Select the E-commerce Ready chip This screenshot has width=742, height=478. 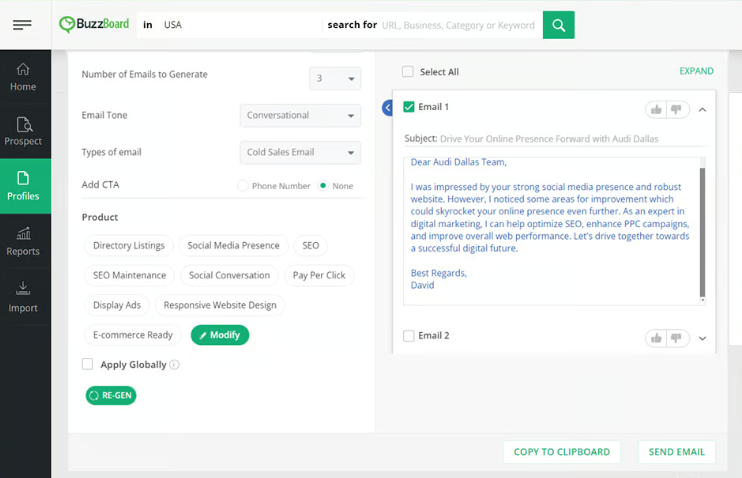133,335
